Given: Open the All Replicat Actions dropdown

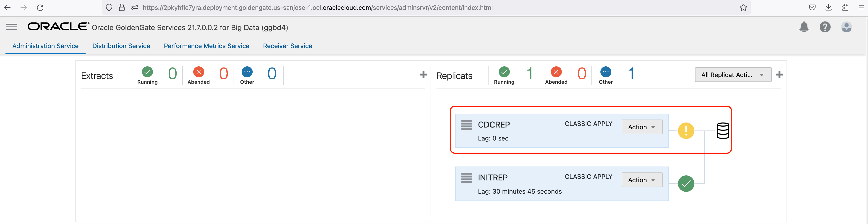Looking at the screenshot, I should [x=732, y=74].
